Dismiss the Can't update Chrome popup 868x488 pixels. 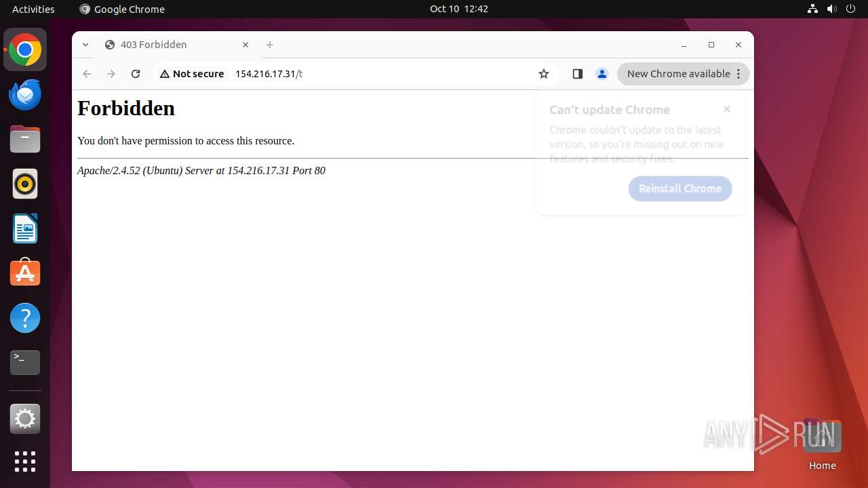click(727, 109)
